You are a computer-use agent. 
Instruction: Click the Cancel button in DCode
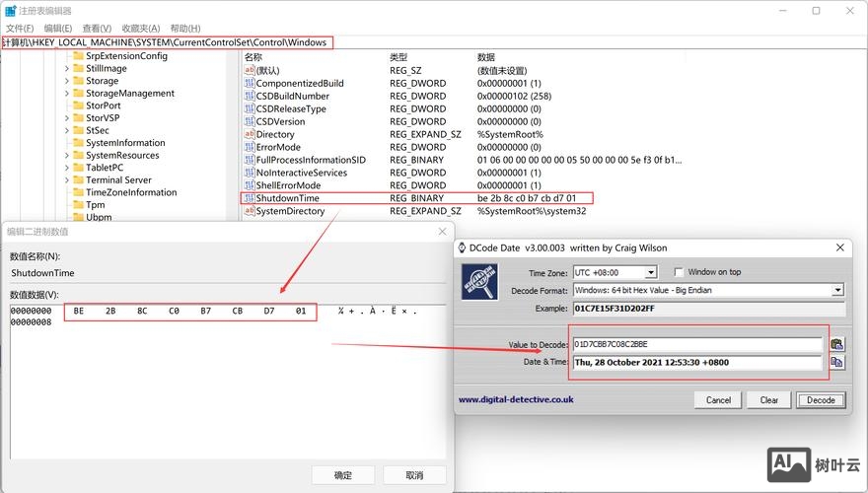[x=718, y=400]
